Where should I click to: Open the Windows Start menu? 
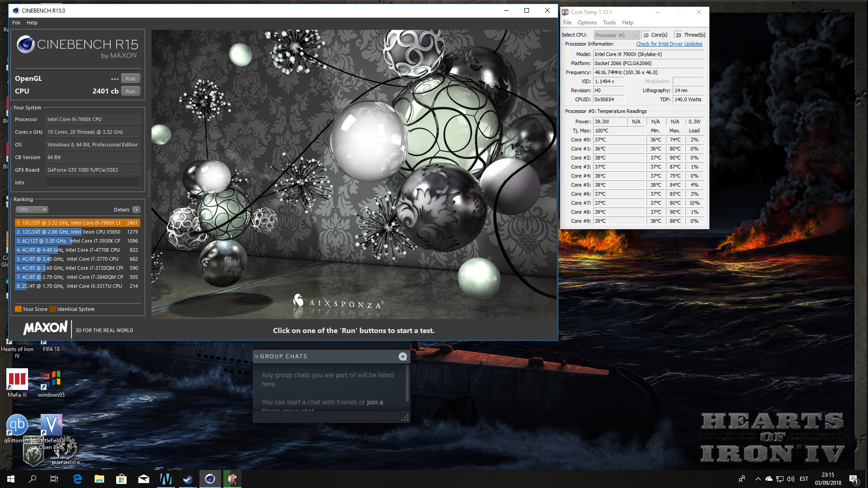tap(11, 479)
